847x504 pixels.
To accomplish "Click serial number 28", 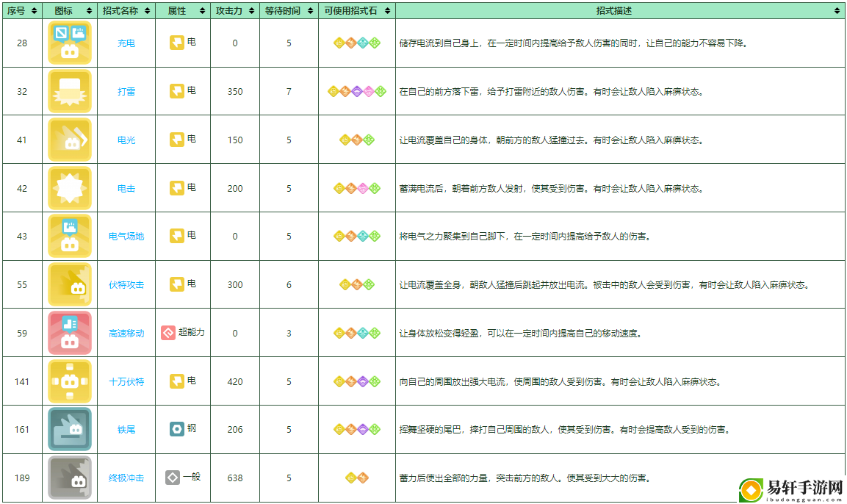I will pos(22,43).
